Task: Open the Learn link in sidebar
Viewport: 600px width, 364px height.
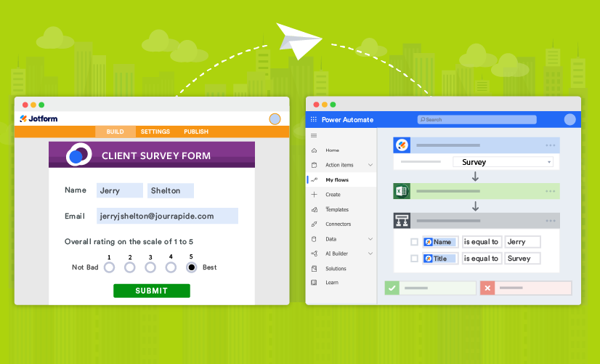Action: point(332,283)
